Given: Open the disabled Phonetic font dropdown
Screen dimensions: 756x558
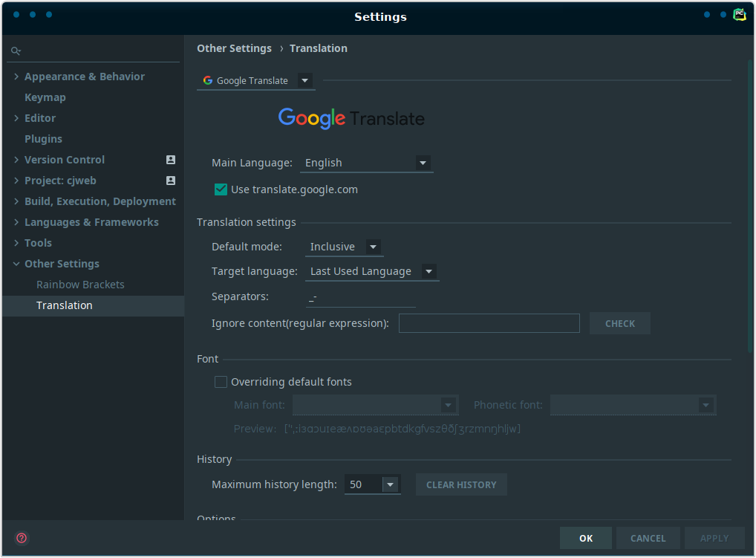Looking at the screenshot, I should pos(706,405).
